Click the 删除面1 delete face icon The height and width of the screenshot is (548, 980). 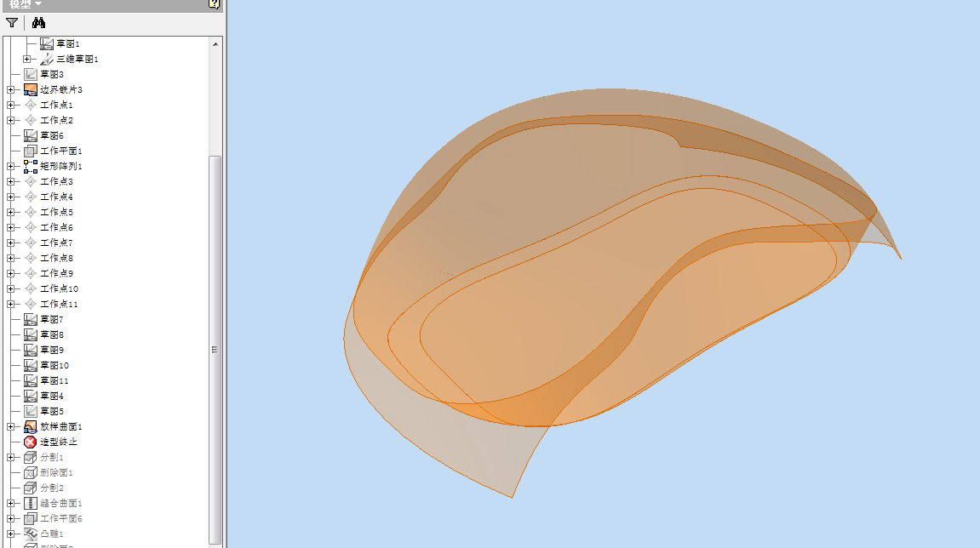[31, 472]
